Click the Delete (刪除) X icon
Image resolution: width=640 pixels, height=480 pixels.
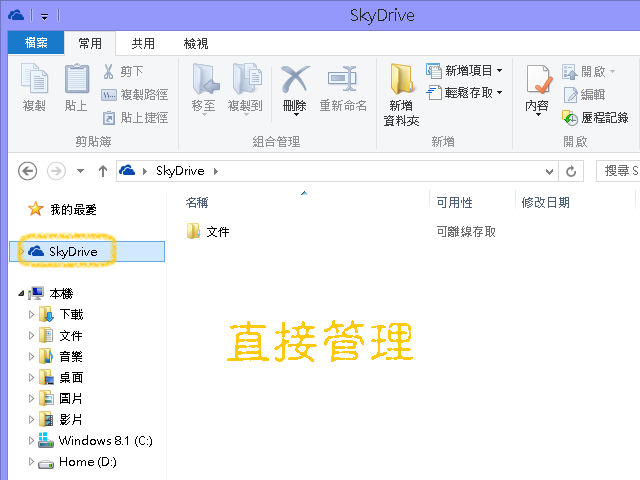295,79
